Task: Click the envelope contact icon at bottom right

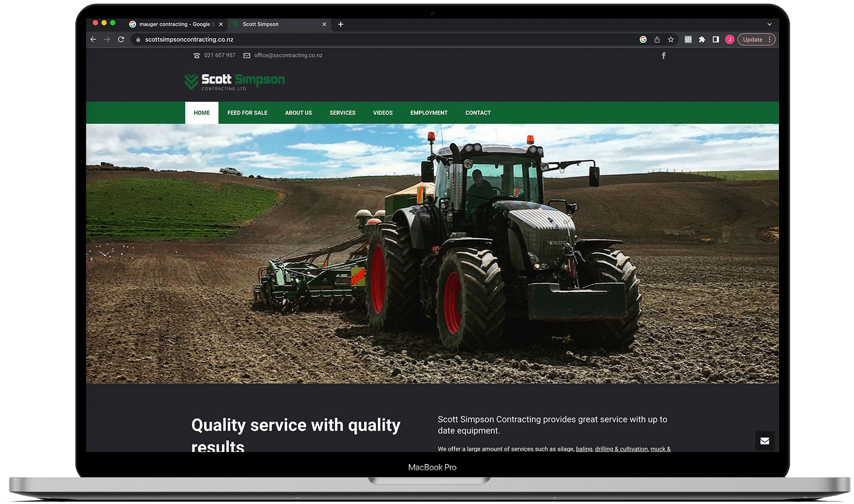Action: pos(764,441)
